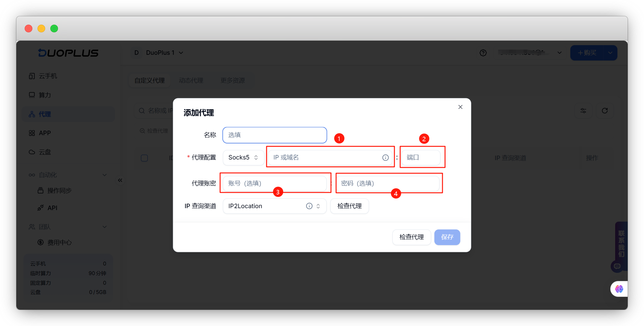Click the 检查代理 button above the table
This screenshot has height=326, width=644.
tap(154, 131)
